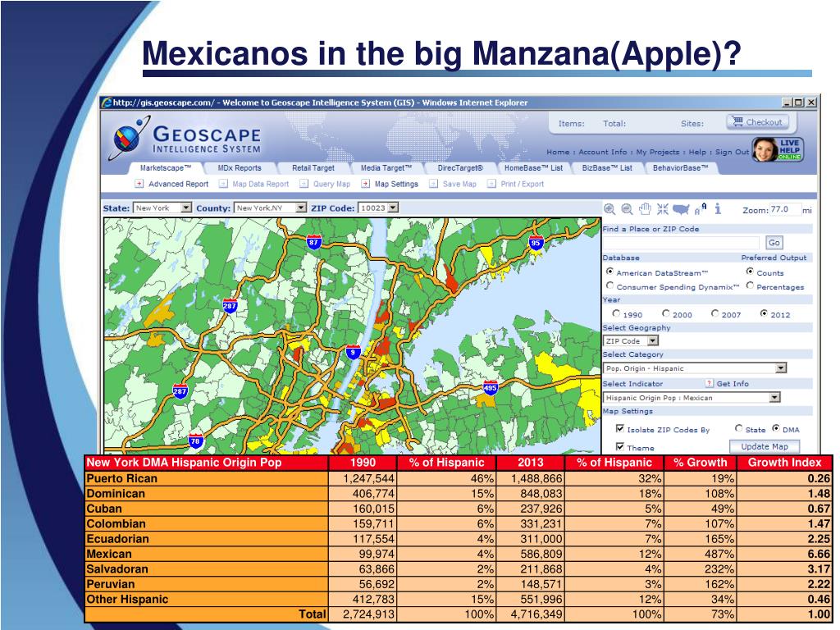Switch to the HomeBase List tab
840x630 pixels.
pyautogui.click(x=533, y=168)
